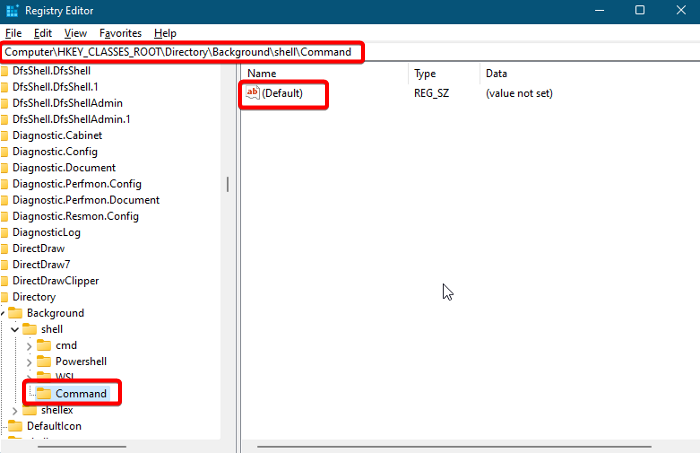Click the Command folder icon
The image size is (700, 453).
[x=44, y=393]
